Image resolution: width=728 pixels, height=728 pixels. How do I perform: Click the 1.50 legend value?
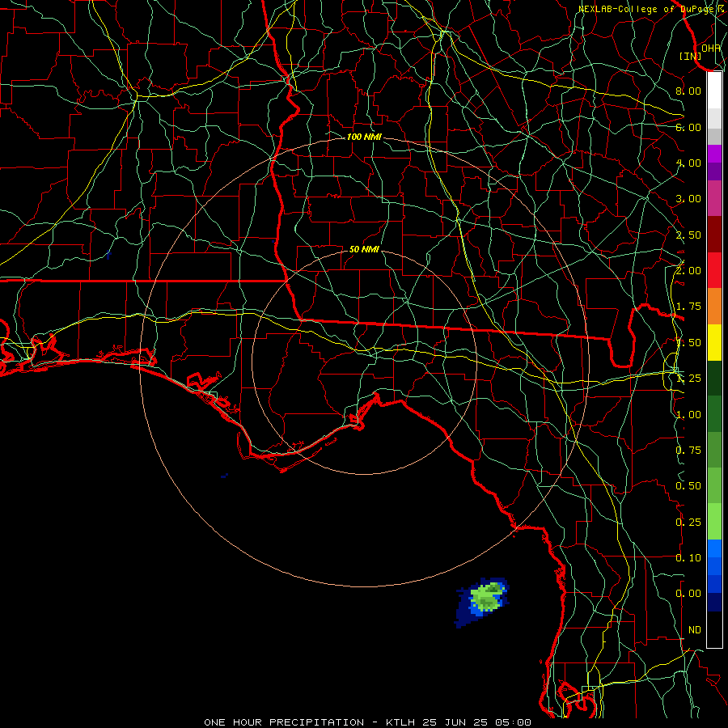(688, 343)
